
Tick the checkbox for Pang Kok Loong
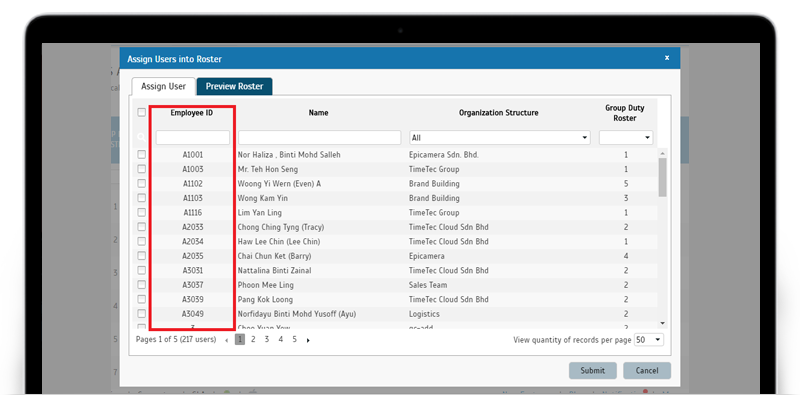pyautogui.click(x=141, y=299)
